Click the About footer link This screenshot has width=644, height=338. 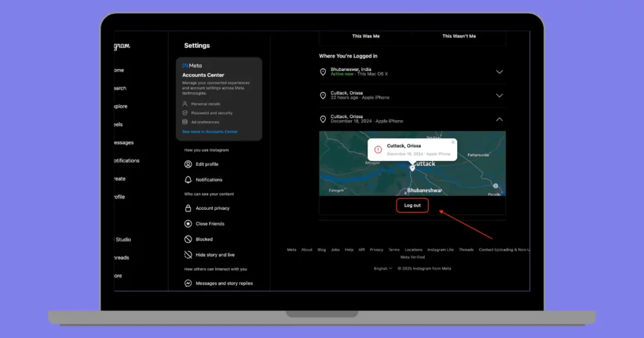click(x=307, y=249)
